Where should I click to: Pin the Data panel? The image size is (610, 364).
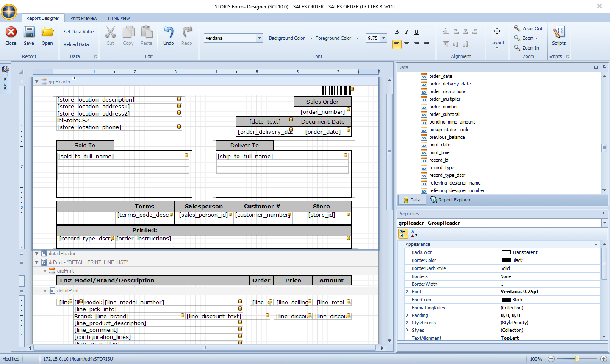click(x=604, y=67)
